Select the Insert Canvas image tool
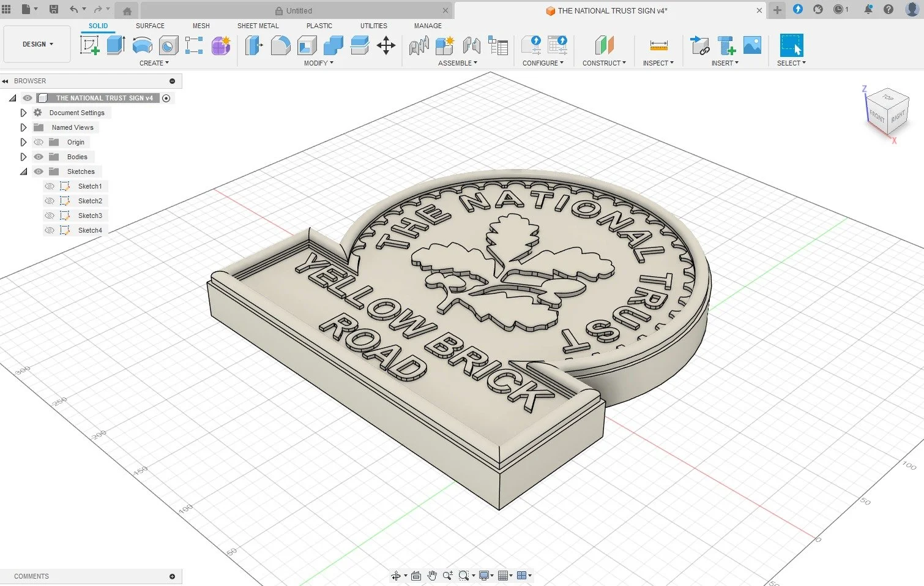This screenshot has height=586, width=924. click(752, 45)
